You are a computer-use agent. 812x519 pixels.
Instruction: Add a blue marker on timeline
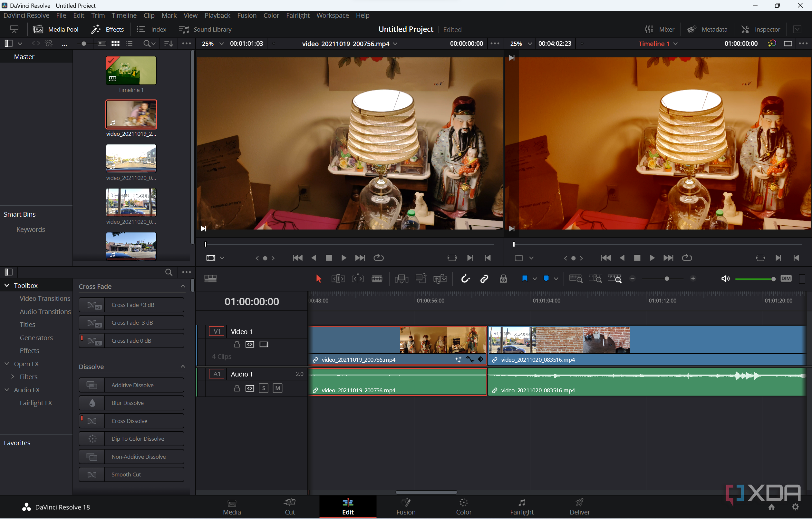pos(546,279)
